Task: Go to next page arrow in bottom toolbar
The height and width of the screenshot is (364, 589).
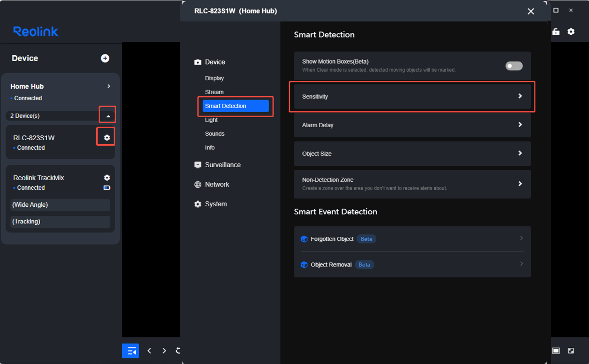Action: [164, 350]
